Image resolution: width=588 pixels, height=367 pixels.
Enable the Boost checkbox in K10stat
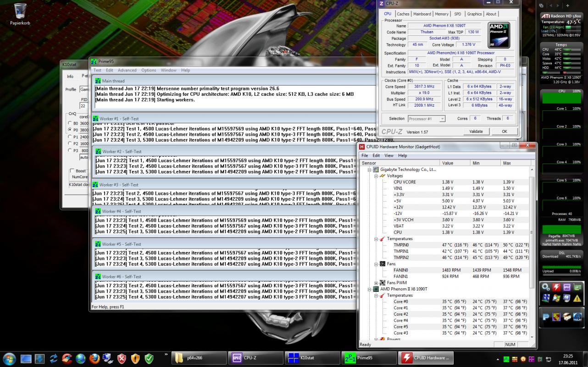point(72,171)
